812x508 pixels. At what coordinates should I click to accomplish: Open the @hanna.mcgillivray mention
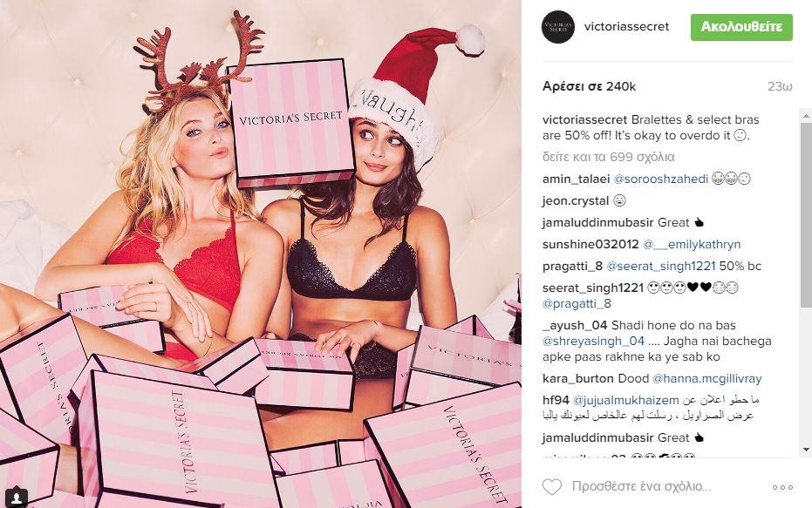point(706,378)
